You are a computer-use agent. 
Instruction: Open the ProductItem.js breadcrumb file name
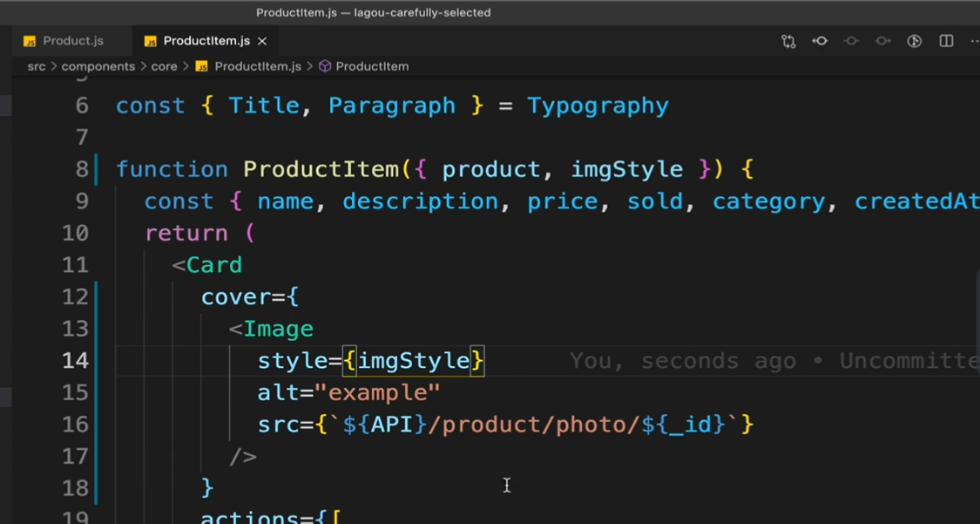coord(258,66)
